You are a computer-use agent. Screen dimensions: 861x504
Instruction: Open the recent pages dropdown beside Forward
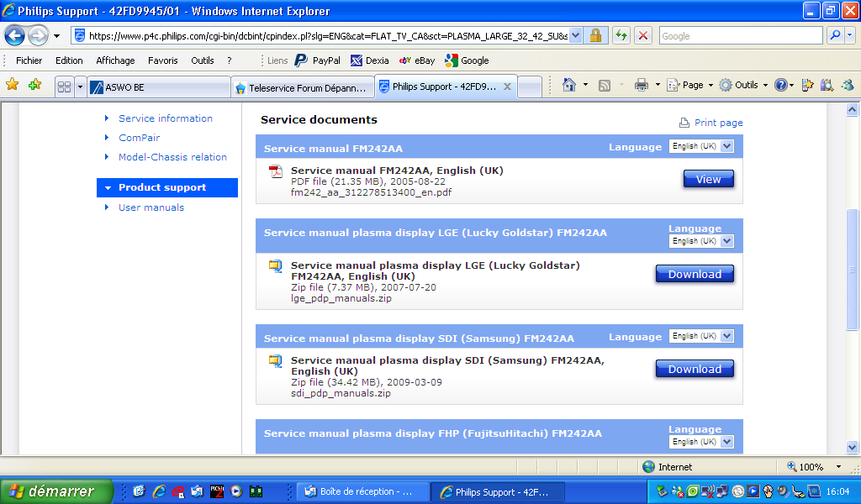56,37
